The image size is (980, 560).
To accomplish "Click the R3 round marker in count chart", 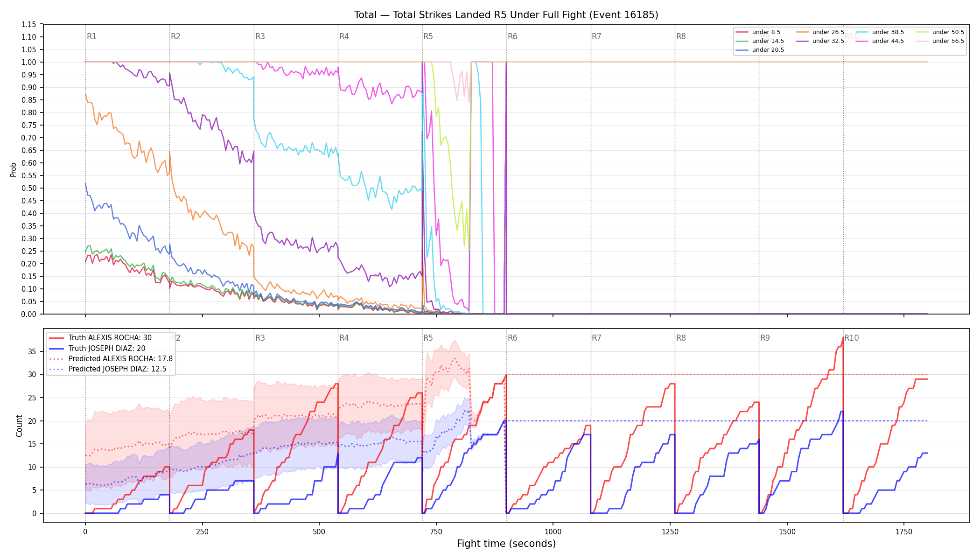I will (x=260, y=338).
